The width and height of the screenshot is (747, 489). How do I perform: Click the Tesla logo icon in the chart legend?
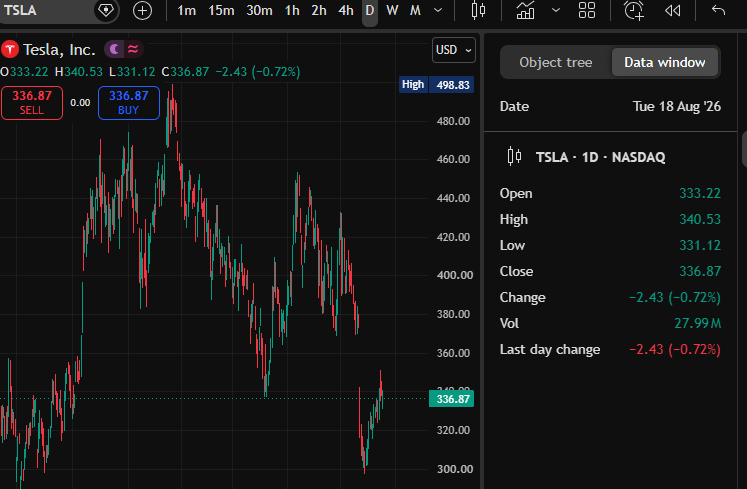click(10, 49)
